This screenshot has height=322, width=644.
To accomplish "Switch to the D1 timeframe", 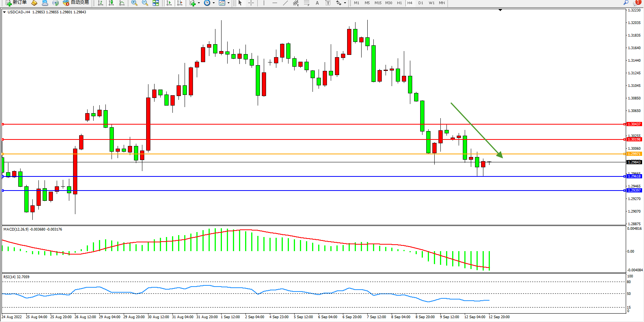I will tap(421, 3).
